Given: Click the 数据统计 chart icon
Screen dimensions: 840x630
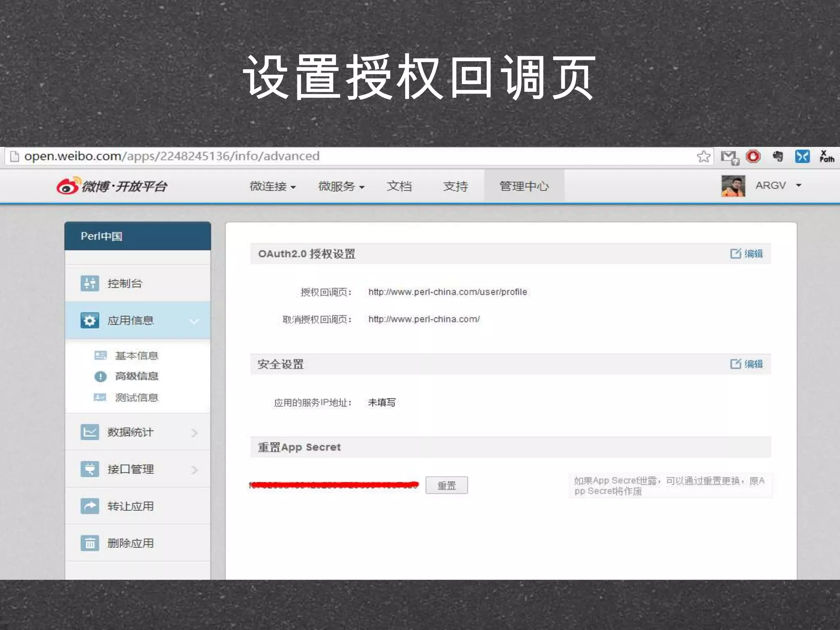Looking at the screenshot, I should (x=90, y=432).
